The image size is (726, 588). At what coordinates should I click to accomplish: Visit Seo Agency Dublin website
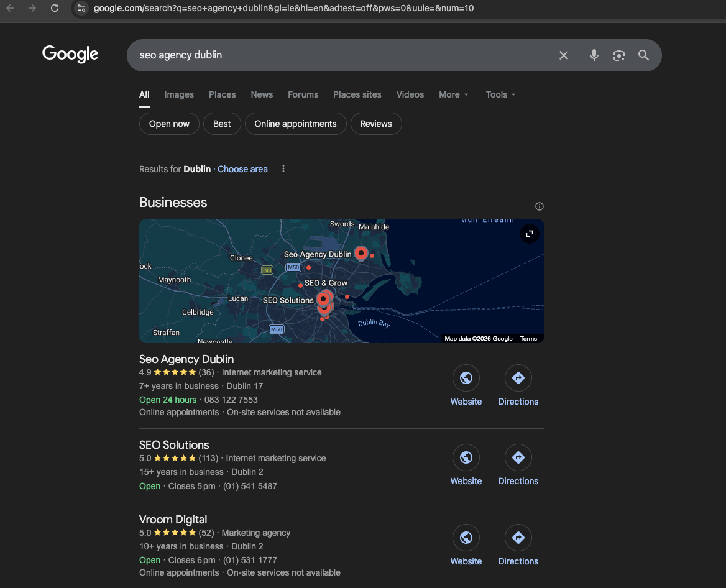(x=466, y=385)
